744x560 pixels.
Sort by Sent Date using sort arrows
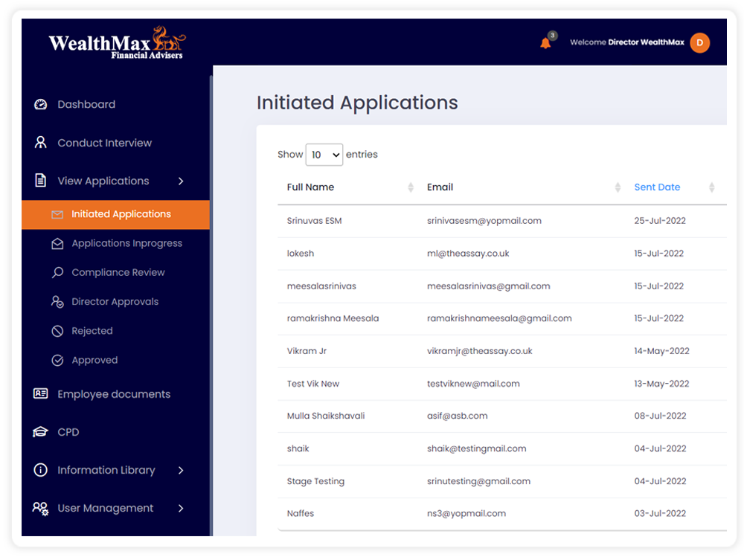712,187
